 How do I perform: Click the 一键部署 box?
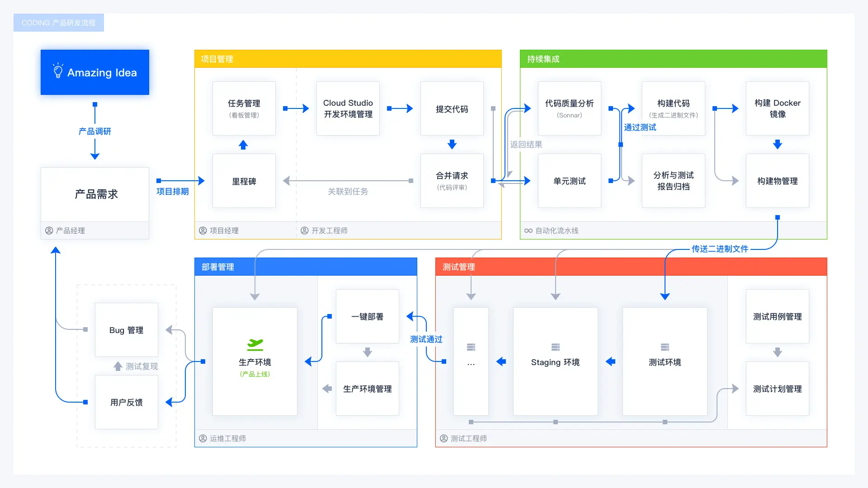pyautogui.click(x=367, y=316)
